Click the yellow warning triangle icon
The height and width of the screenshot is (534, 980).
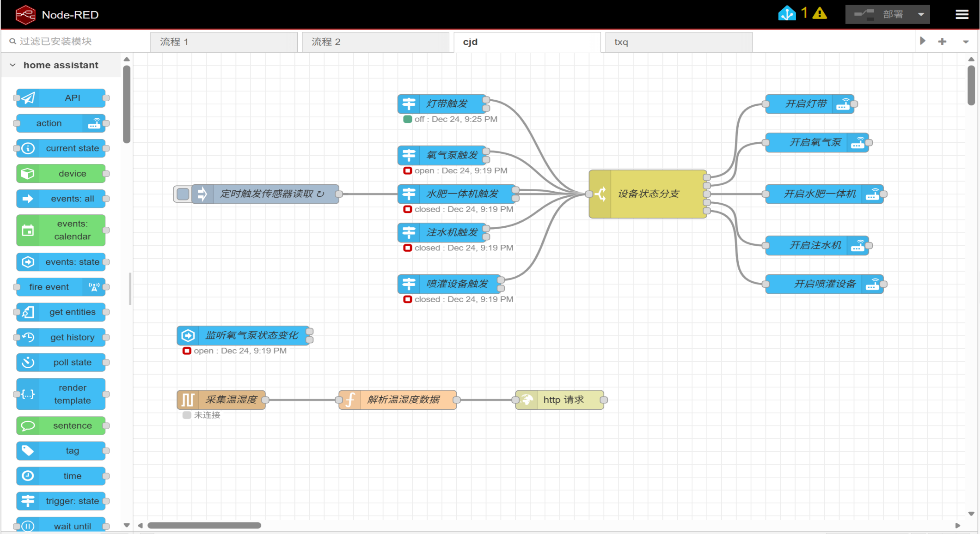coord(820,14)
